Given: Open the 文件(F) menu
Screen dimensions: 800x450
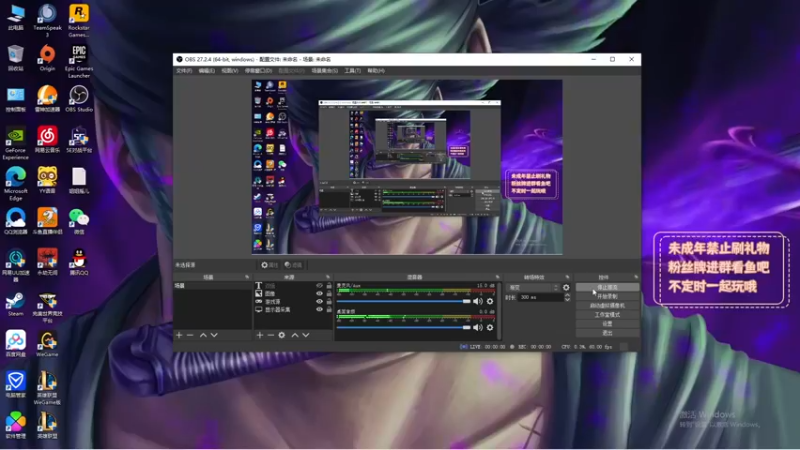Looking at the screenshot, I should coord(184,71).
